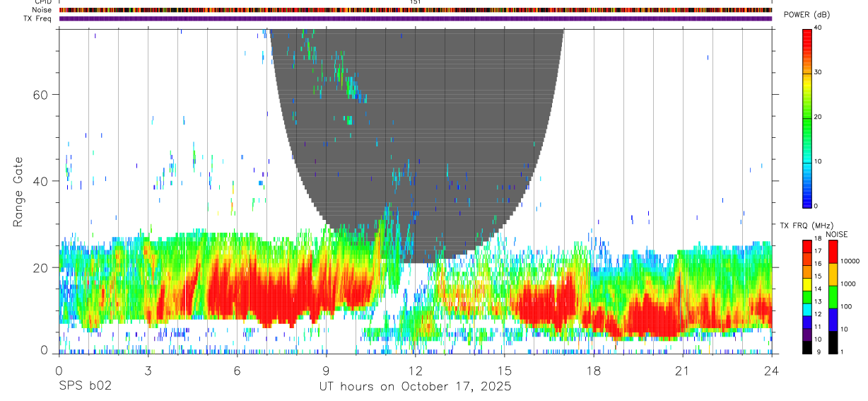The image size is (868, 401).
Task: Click the 13 MHz label on TX scale
Action: point(818,301)
